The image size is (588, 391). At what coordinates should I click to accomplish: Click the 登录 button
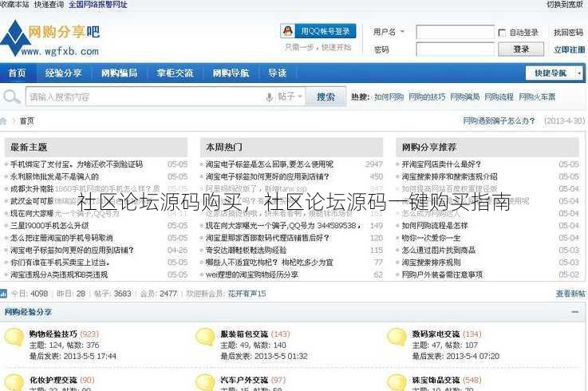coord(521,49)
